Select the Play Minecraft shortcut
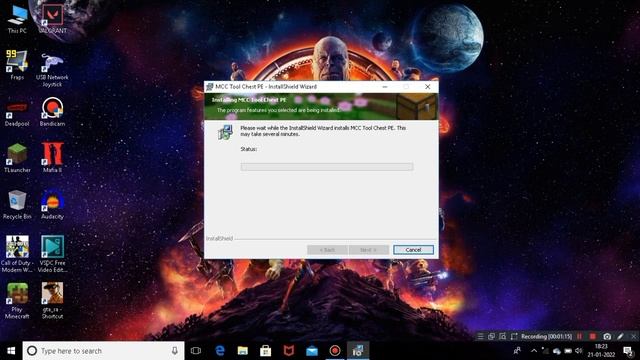Screen dimensions: 640x360 pos(17,300)
